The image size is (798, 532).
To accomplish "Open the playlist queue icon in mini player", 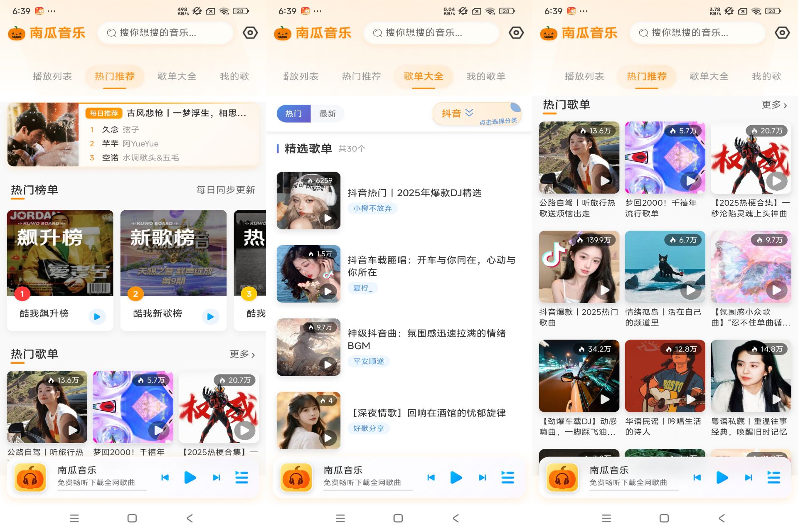I will 241,478.
